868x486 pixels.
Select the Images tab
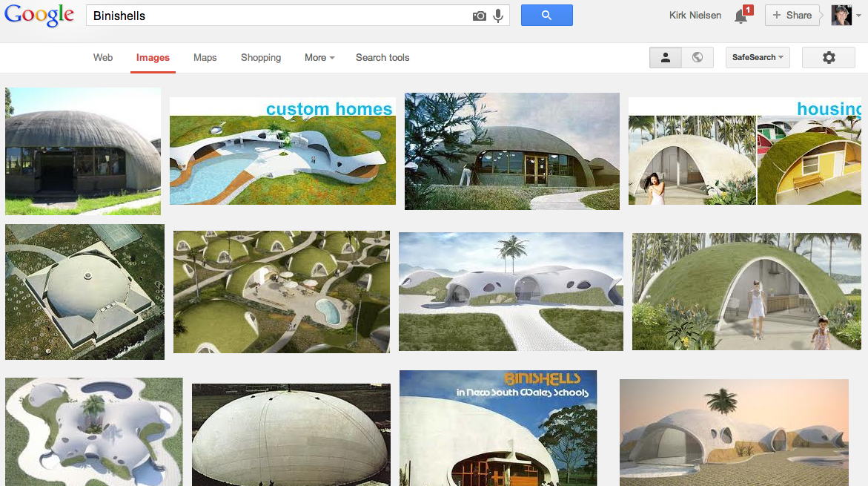pyautogui.click(x=153, y=58)
